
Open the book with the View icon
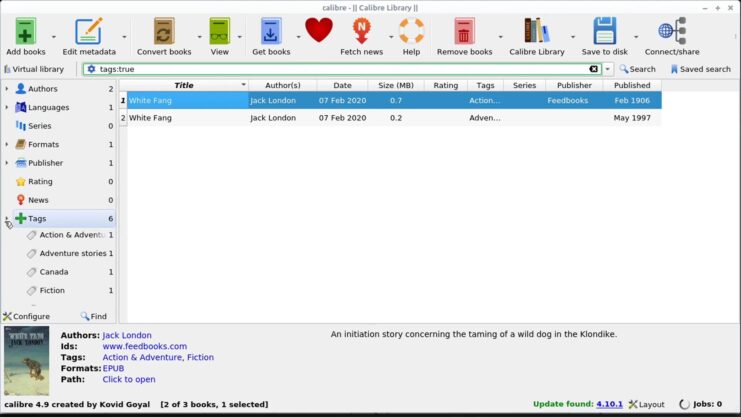219,31
